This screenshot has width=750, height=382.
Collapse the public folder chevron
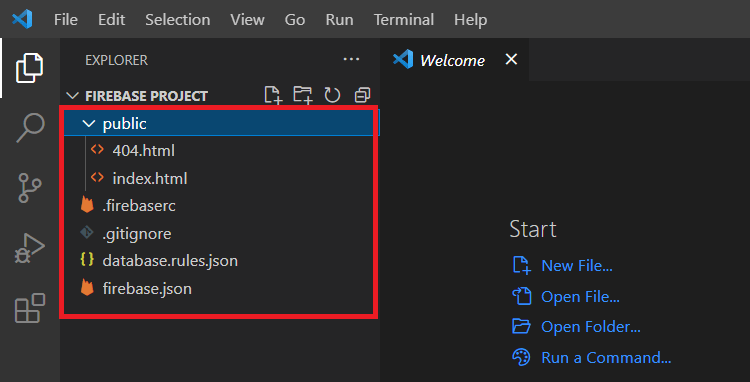(x=88, y=123)
